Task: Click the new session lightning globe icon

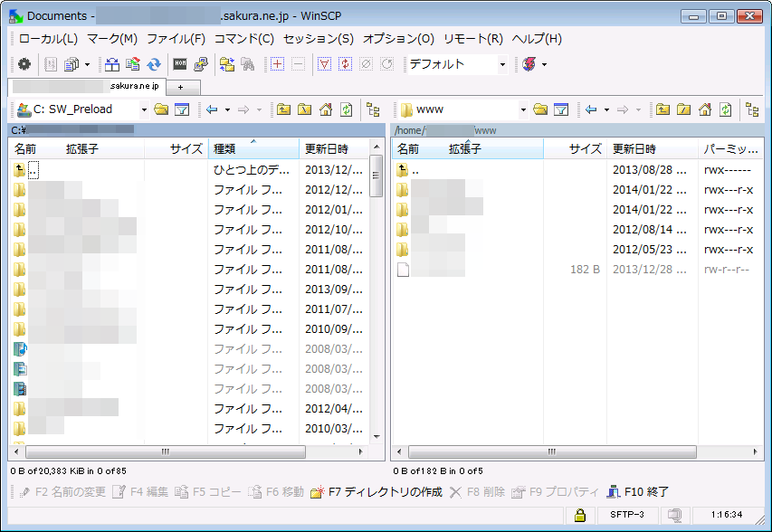Action: 529,64
